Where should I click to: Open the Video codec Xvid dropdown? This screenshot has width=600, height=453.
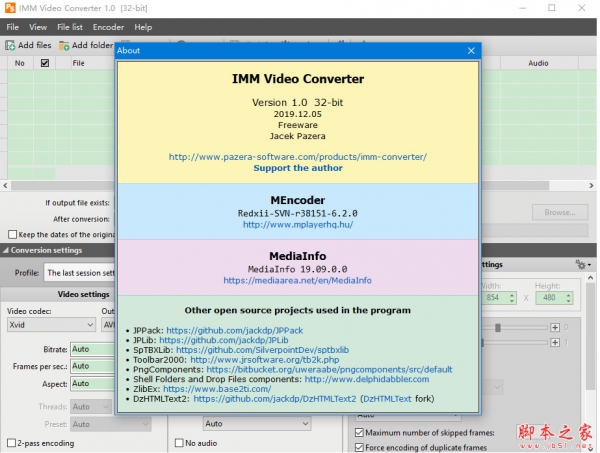pyautogui.click(x=51, y=325)
